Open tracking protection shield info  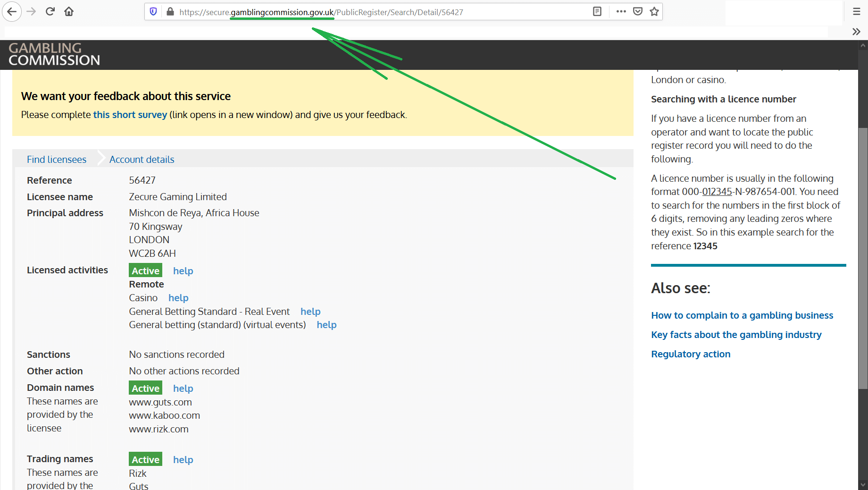[153, 12]
